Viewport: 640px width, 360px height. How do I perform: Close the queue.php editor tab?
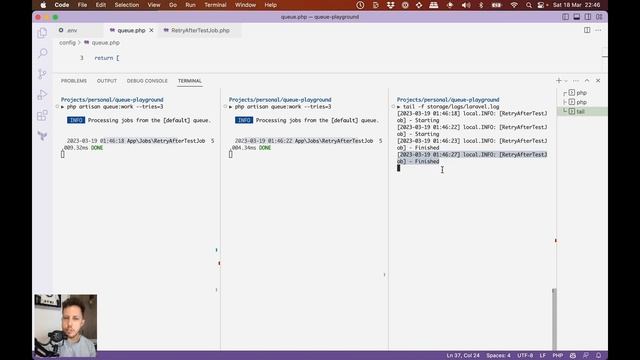[151, 30]
